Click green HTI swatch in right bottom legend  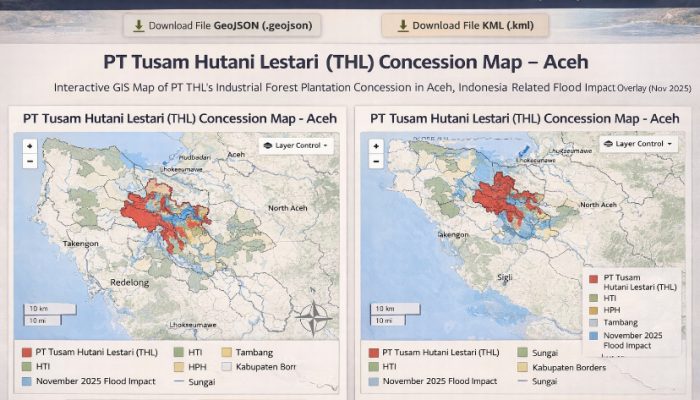coord(374,367)
